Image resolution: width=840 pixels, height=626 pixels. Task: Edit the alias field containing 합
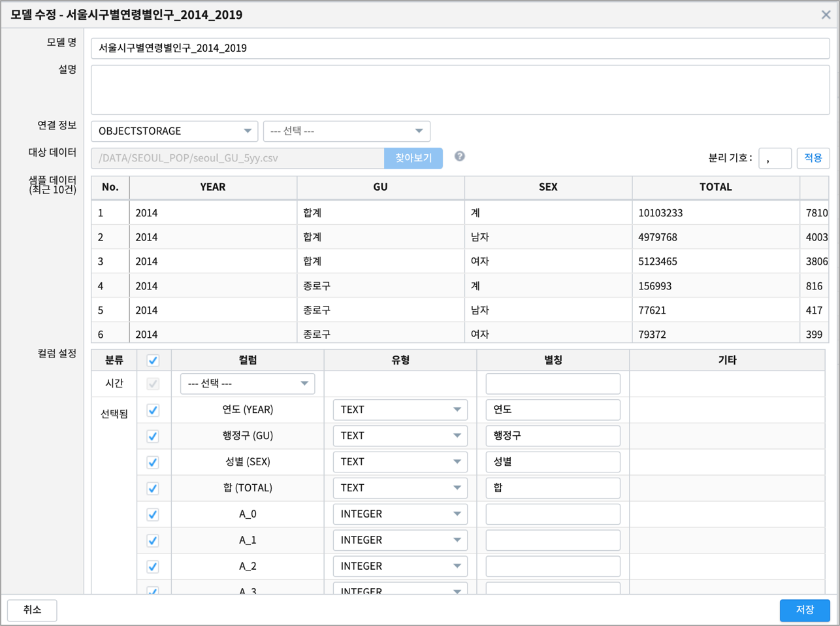point(553,488)
